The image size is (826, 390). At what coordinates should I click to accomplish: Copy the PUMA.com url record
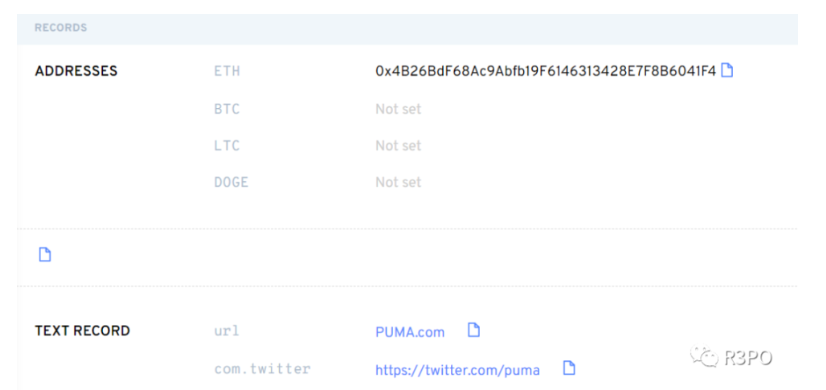coord(474,330)
